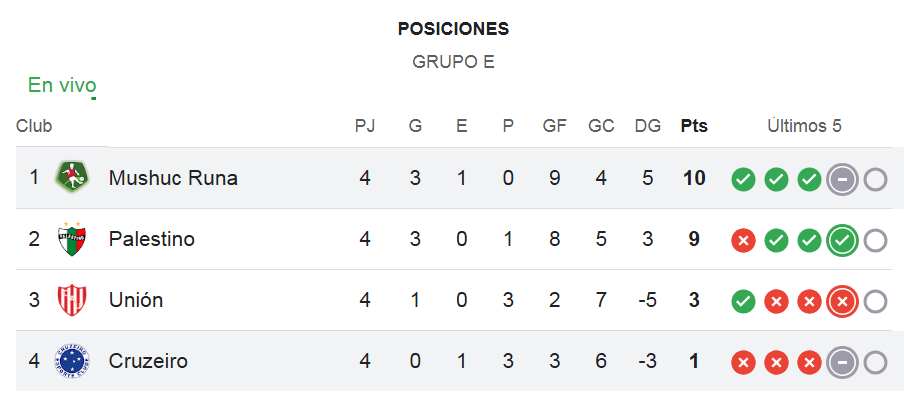The height and width of the screenshot is (402, 904).
Task: Click the Pts column header
Action: click(694, 126)
